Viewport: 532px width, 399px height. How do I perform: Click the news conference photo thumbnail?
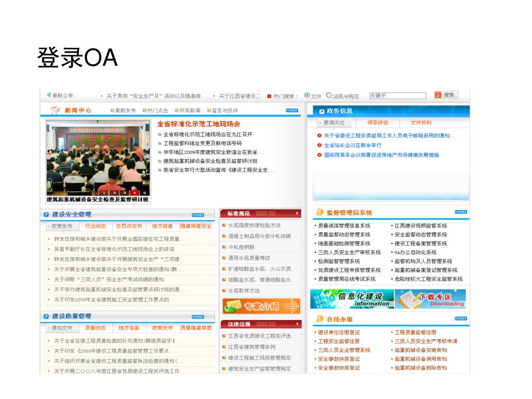click(98, 158)
